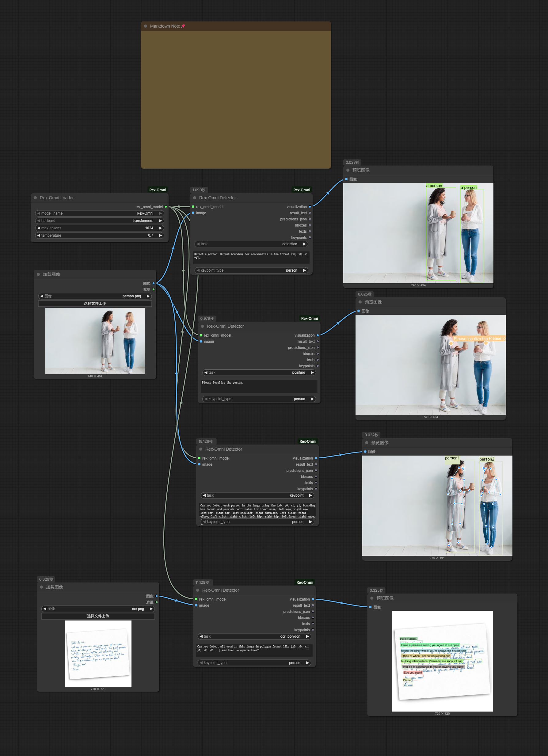Click previous arrow on ocr_polygon Detector keypoint_type

[x=201, y=663]
